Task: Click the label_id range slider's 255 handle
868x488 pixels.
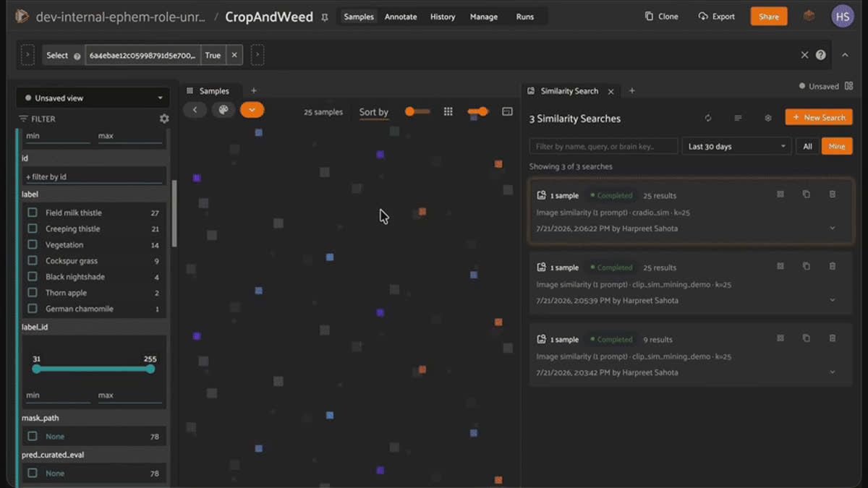Action: [x=150, y=369]
